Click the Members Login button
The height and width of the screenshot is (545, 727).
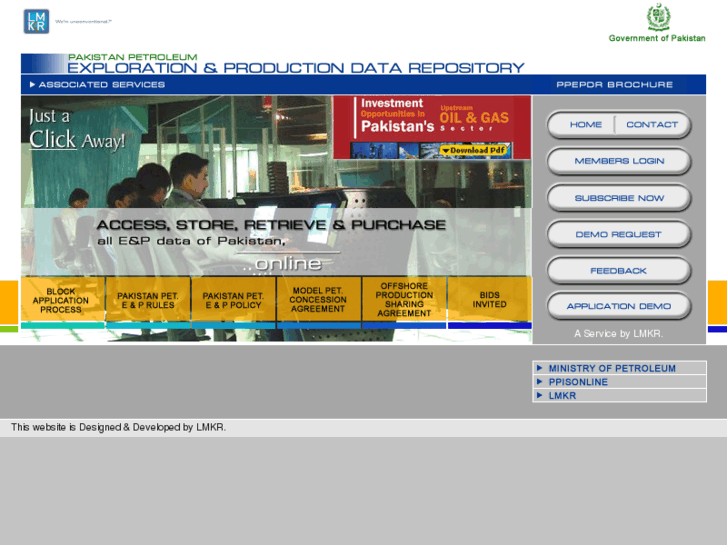(x=619, y=161)
